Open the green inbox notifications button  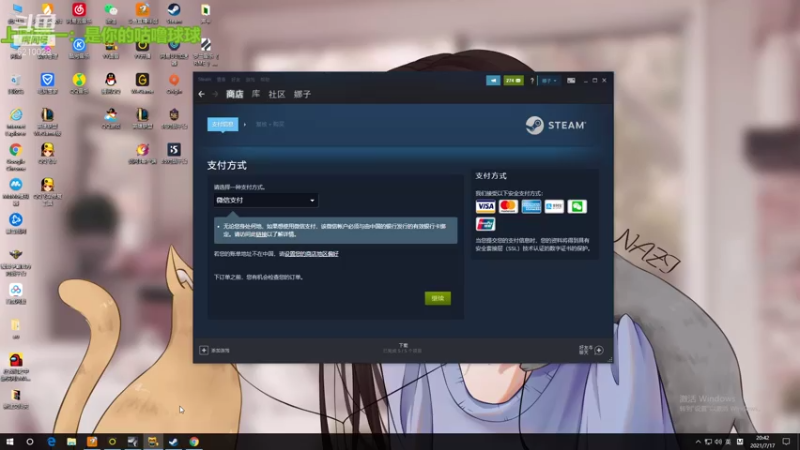[x=513, y=81]
